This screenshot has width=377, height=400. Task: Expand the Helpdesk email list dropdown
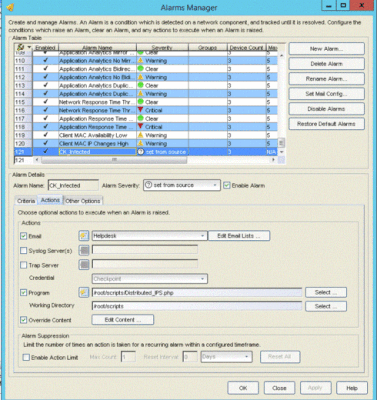[x=149, y=236]
